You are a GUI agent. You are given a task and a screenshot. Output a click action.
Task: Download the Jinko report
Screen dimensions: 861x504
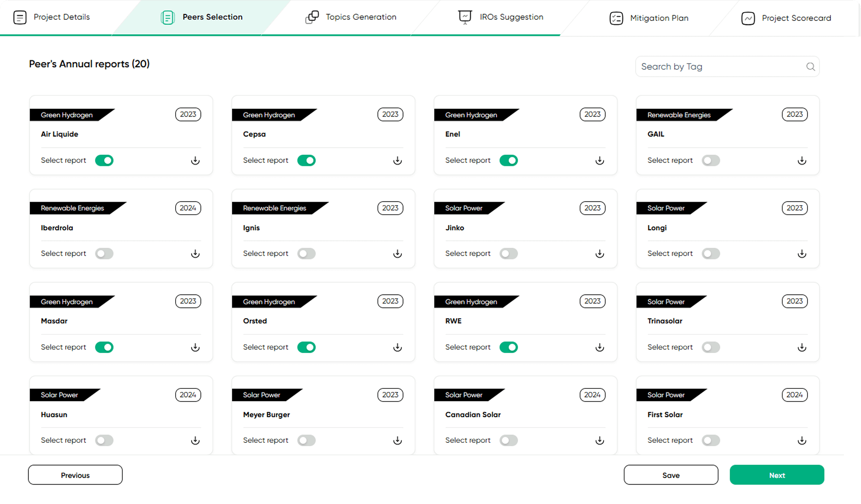pyautogui.click(x=599, y=254)
